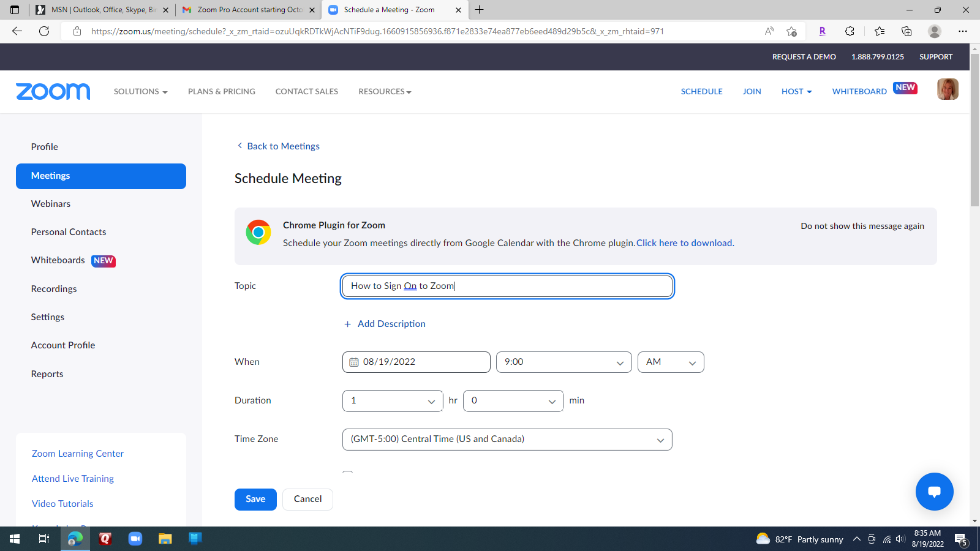Open the browser profile icon
Viewport: 980px width, 551px height.
coord(935,31)
